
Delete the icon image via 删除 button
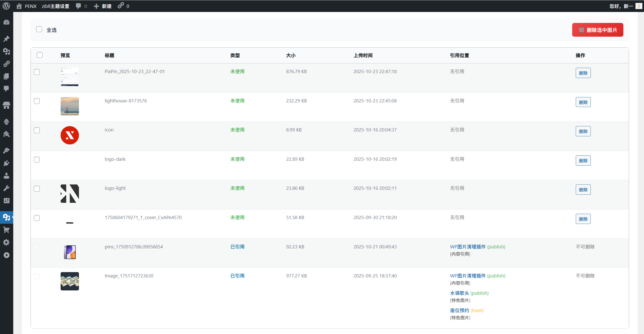pyautogui.click(x=583, y=131)
